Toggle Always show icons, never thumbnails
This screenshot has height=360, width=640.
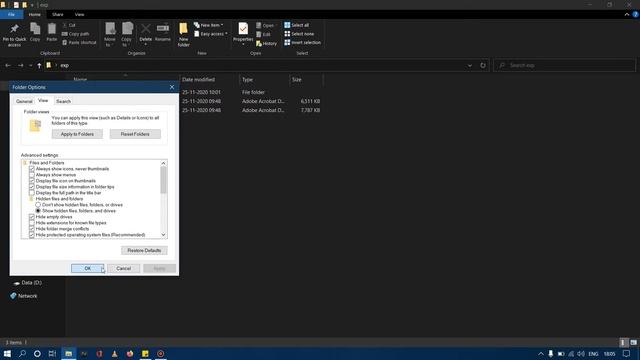(x=32, y=169)
